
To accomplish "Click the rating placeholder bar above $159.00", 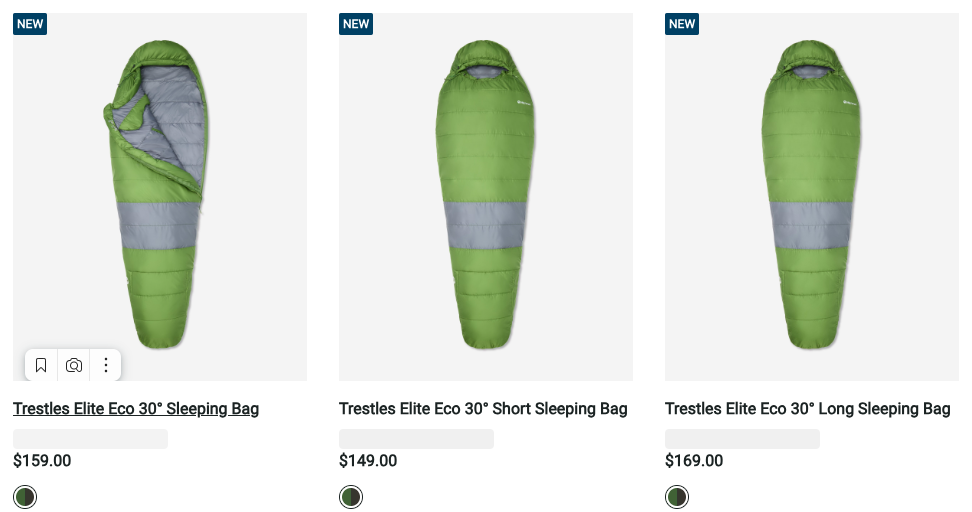I will [x=90, y=439].
